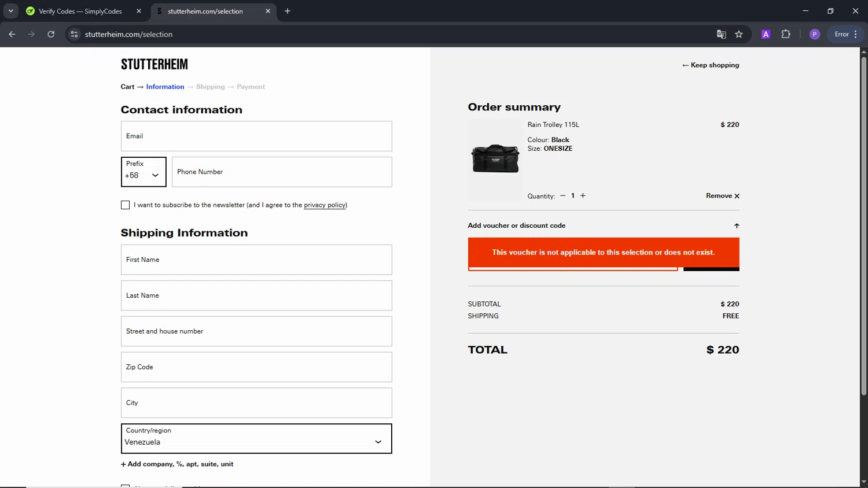The width and height of the screenshot is (868, 488).
Task: Select the Shipping breadcrumb step
Action: click(210, 87)
